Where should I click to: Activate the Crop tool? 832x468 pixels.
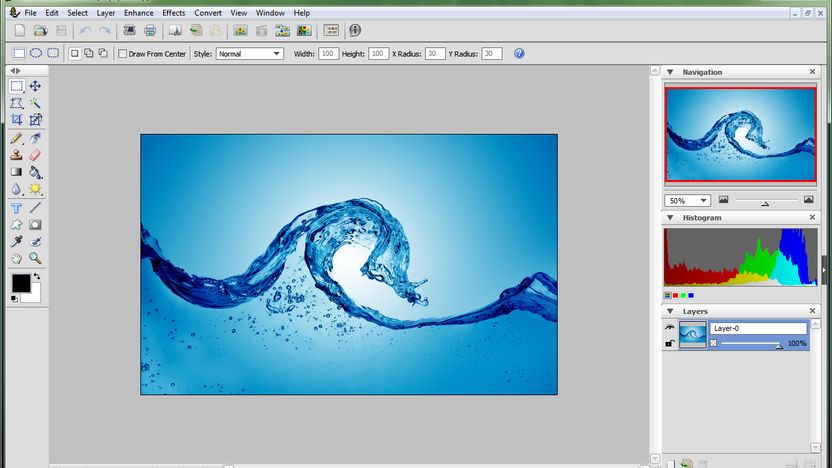pyautogui.click(x=16, y=119)
